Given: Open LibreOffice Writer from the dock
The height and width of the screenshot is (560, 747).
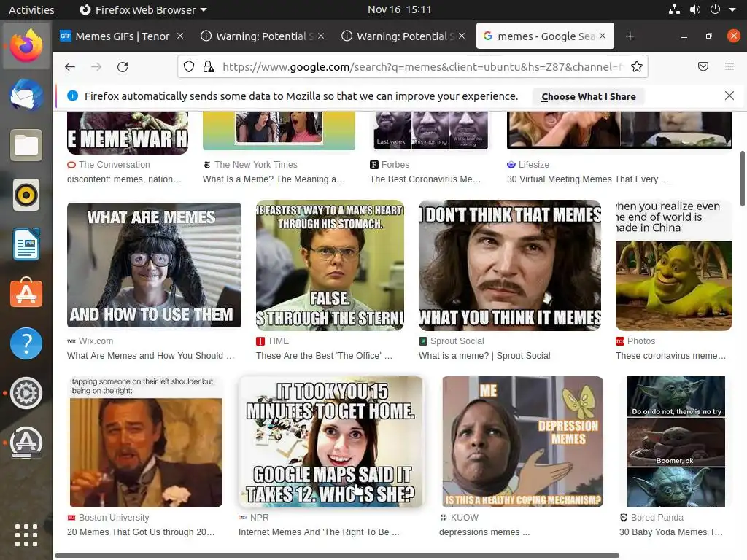Looking at the screenshot, I should click(26, 244).
